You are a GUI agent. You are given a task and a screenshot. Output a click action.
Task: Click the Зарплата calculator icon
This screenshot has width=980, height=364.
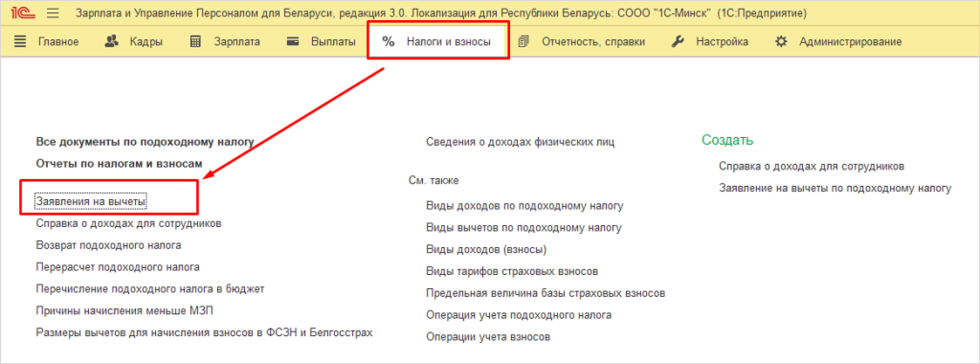195,42
